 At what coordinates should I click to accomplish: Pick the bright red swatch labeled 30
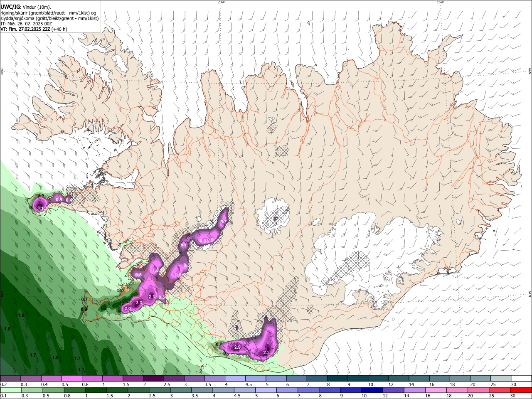520,390
